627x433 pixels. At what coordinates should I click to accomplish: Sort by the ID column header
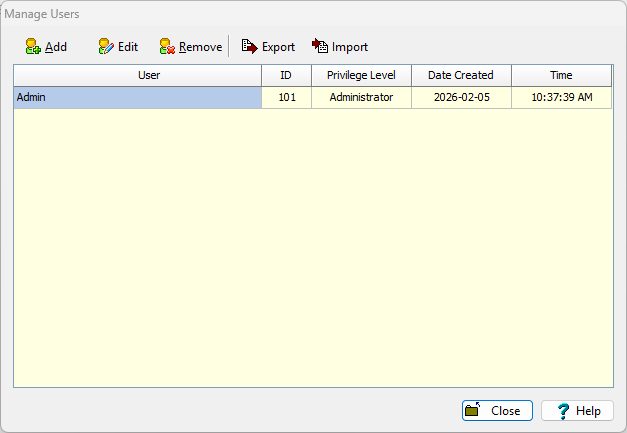point(286,75)
